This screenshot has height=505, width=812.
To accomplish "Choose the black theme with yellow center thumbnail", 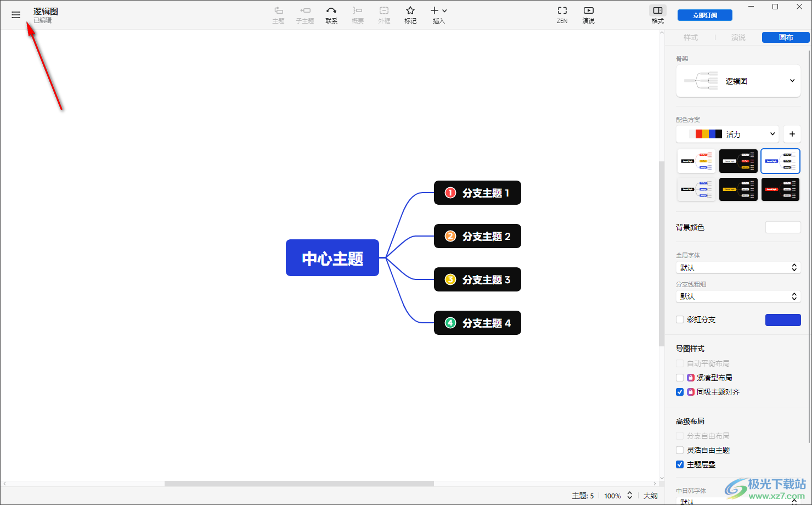I will [738, 189].
